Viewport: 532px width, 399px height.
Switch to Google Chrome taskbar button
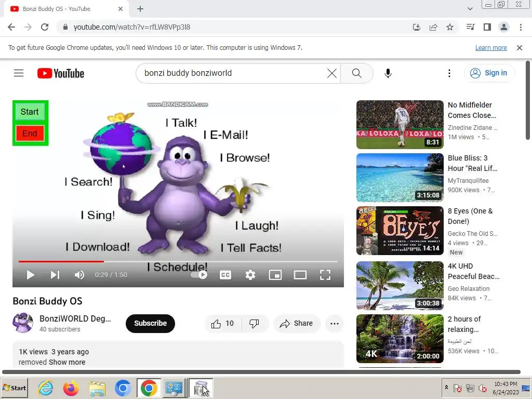click(x=149, y=388)
